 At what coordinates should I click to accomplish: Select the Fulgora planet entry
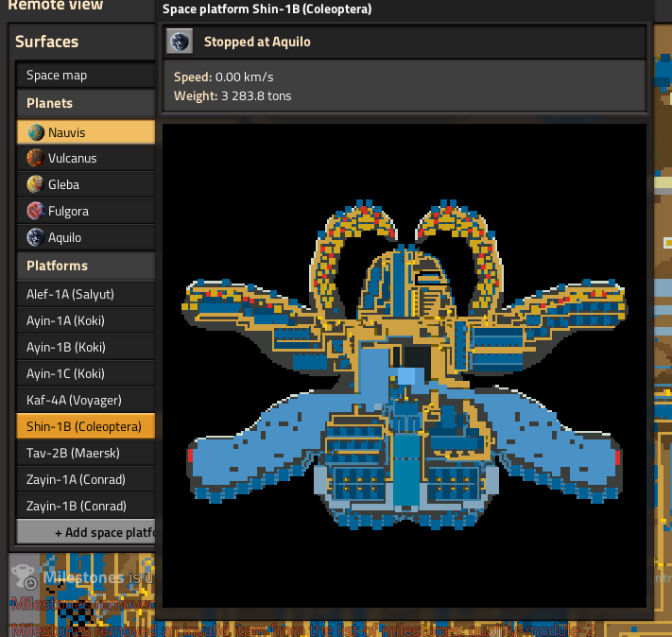pyautogui.click(x=86, y=212)
